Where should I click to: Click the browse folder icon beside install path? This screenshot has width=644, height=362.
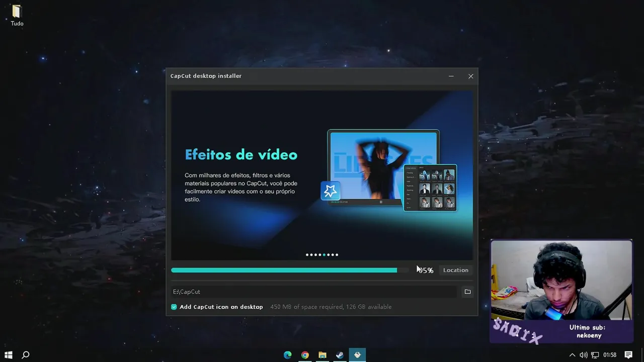(x=467, y=292)
